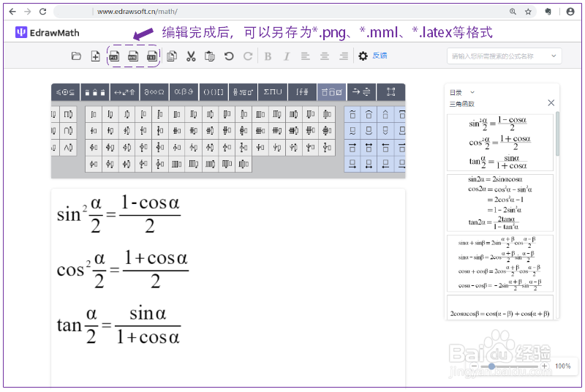Undo the last edit

click(x=229, y=56)
